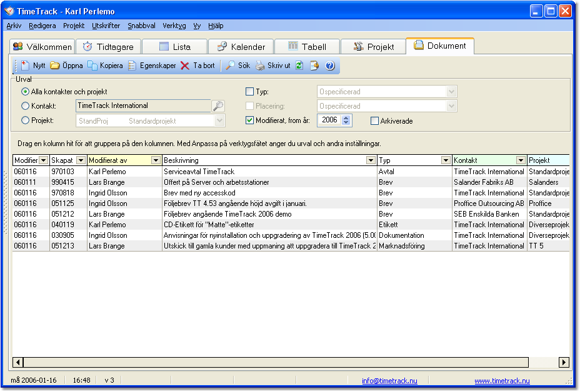The image size is (580, 392).
Task: Click the Skriv ut printer icon
Action: point(261,66)
